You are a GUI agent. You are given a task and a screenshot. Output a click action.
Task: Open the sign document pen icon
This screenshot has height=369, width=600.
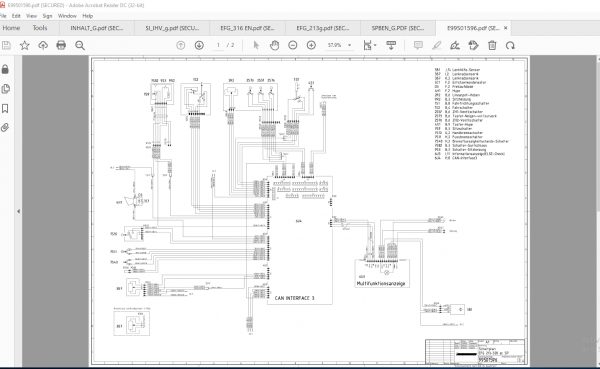tap(455, 45)
